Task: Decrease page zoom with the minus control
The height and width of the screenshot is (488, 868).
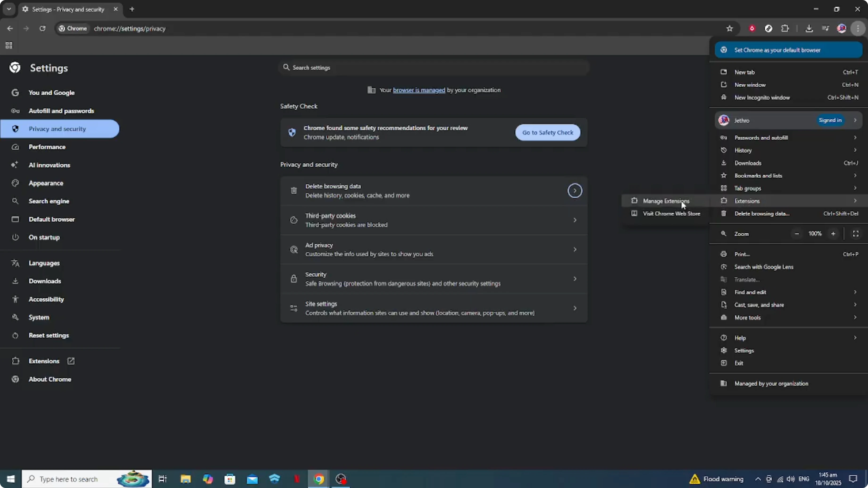Action: coord(797,233)
